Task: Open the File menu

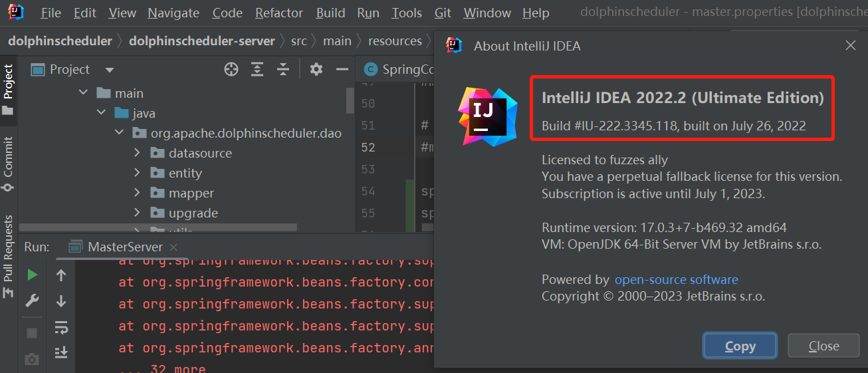Action: (51, 13)
